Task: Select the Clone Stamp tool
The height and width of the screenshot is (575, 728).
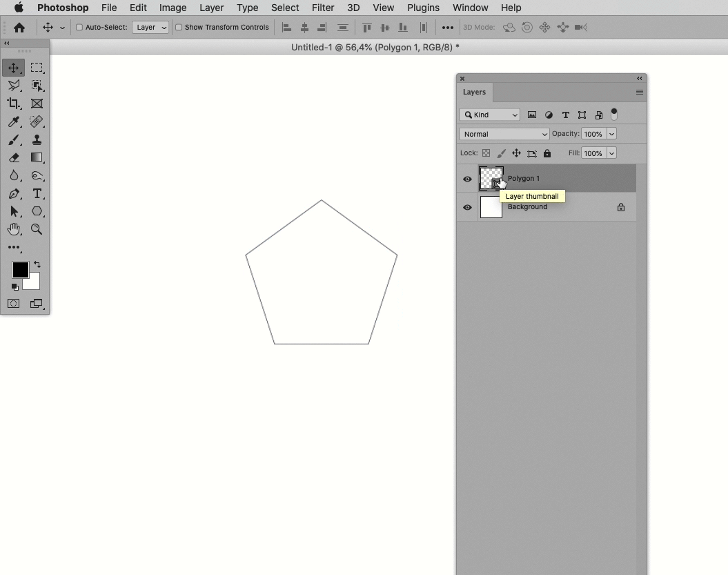Action: click(x=37, y=140)
